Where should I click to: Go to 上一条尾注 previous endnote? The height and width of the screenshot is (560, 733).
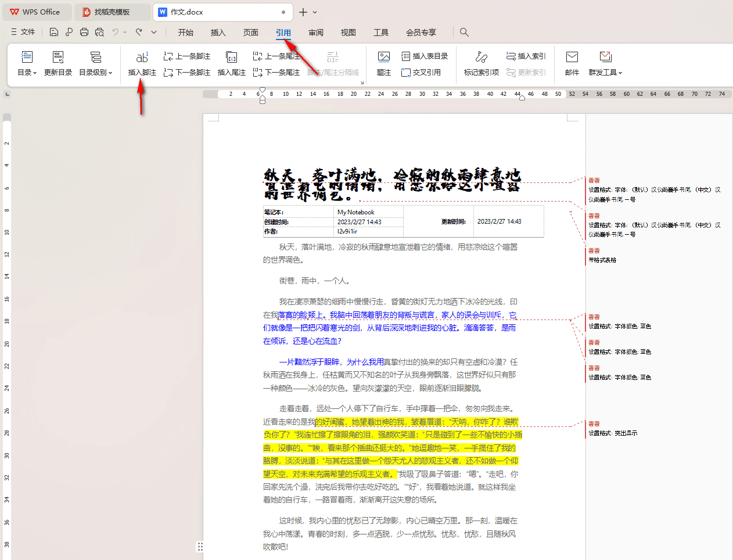coord(276,56)
